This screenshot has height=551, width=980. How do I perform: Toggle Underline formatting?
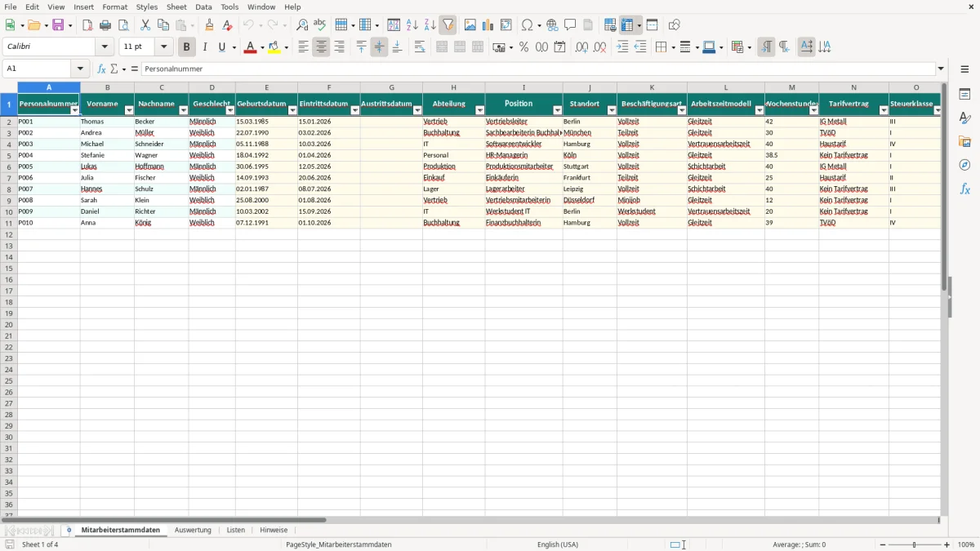point(221,47)
